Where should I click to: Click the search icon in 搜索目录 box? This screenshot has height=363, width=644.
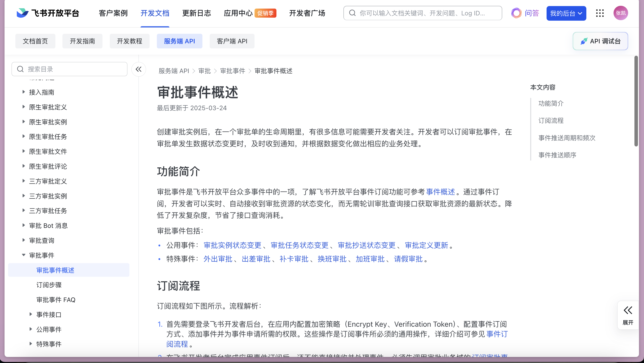point(20,69)
